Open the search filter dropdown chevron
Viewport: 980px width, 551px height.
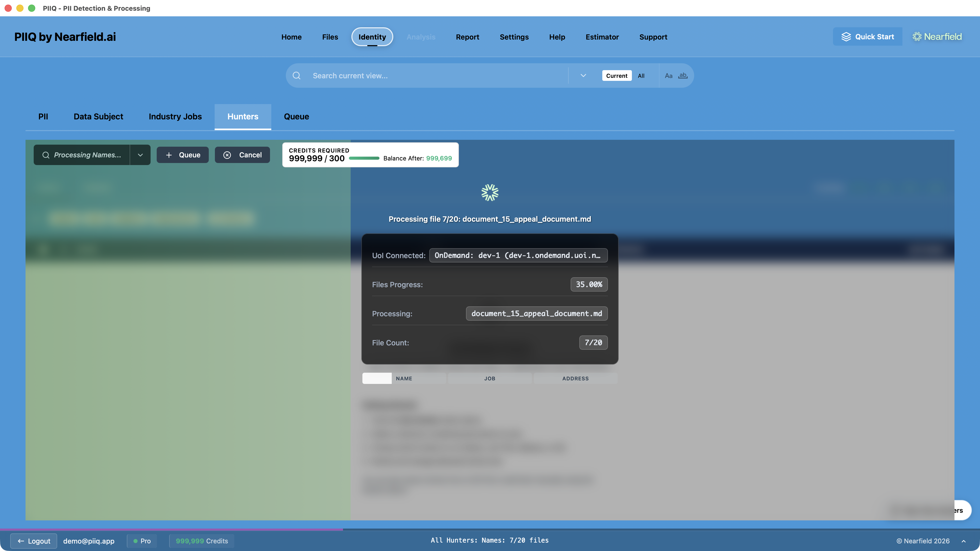pyautogui.click(x=583, y=75)
